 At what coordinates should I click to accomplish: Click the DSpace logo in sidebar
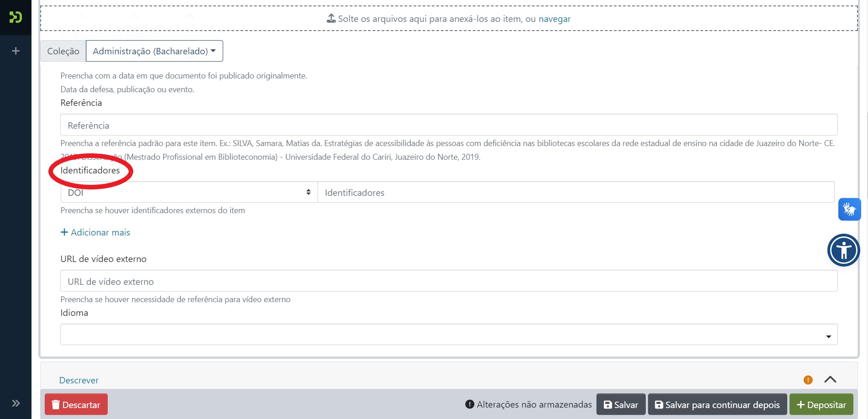click(16, 17)
